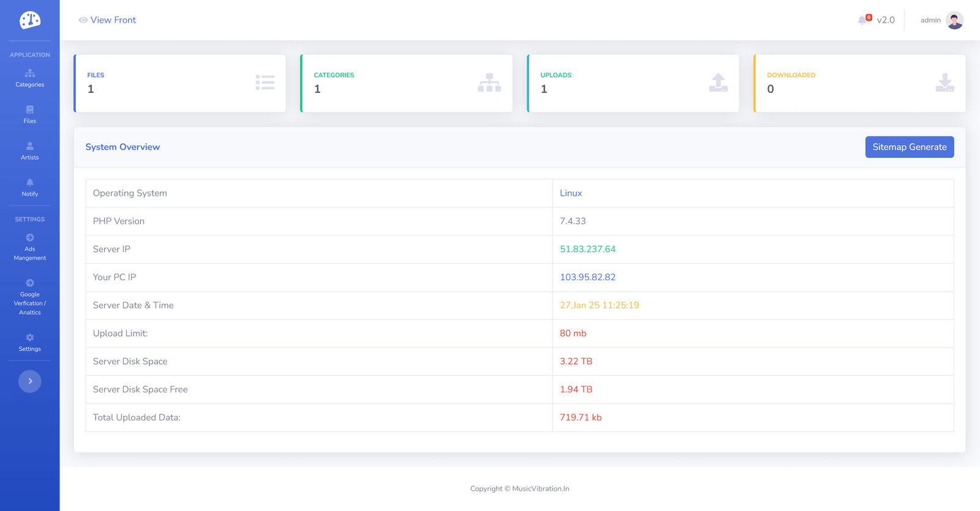The width and height of the screenshot is (980, 511).
Task: Toggle the sidebar with the round chevron button
Action: [29, 381]
